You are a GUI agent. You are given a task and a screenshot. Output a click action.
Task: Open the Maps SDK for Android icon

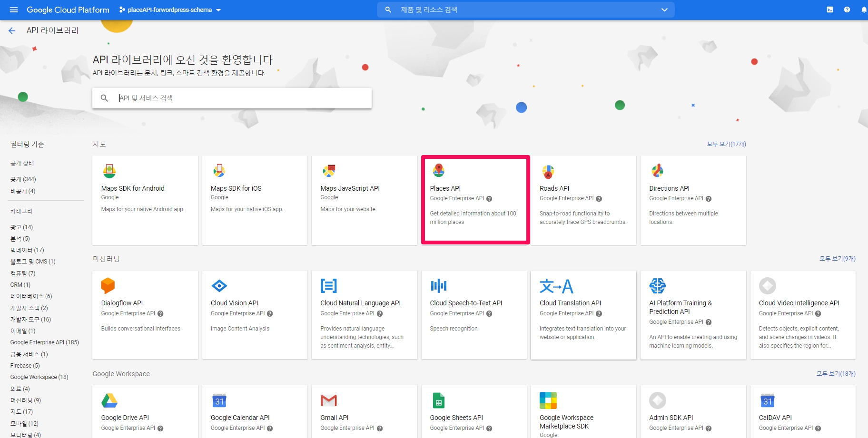tap(109, 171)
